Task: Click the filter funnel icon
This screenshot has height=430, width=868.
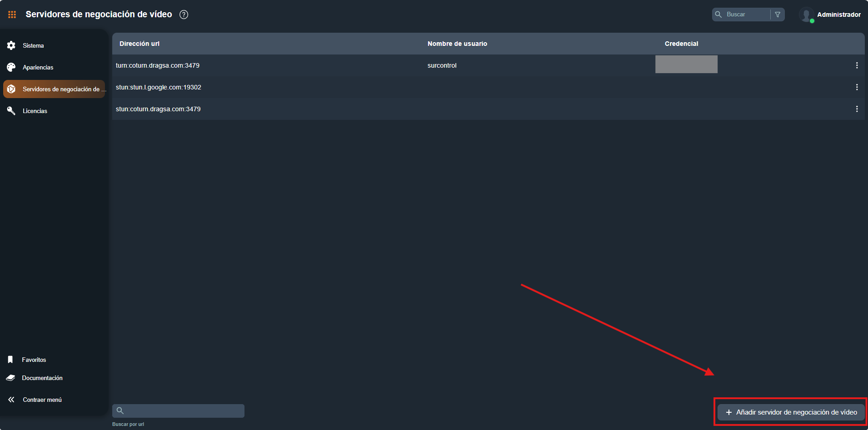Action: pos(778,15)
